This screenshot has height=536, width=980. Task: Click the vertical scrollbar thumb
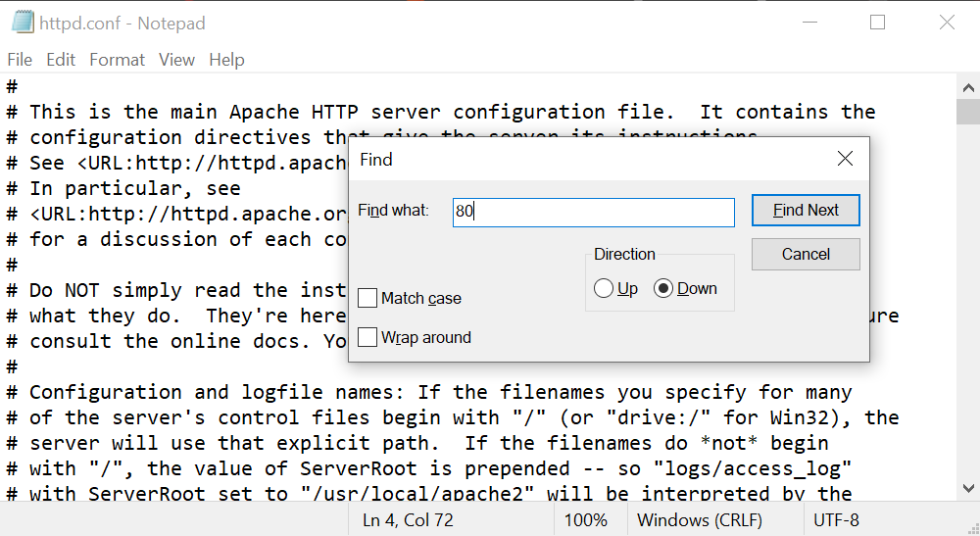point(968,113)
